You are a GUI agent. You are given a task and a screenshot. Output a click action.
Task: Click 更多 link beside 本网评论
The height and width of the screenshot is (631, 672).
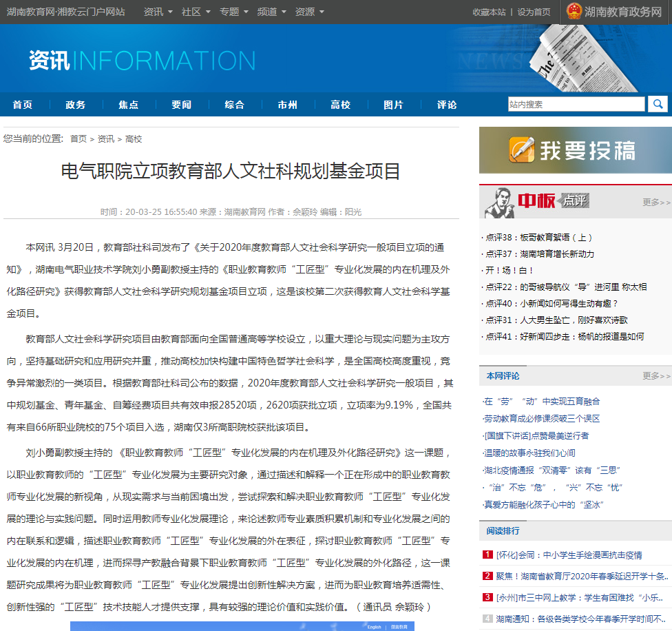click(656, 376)
